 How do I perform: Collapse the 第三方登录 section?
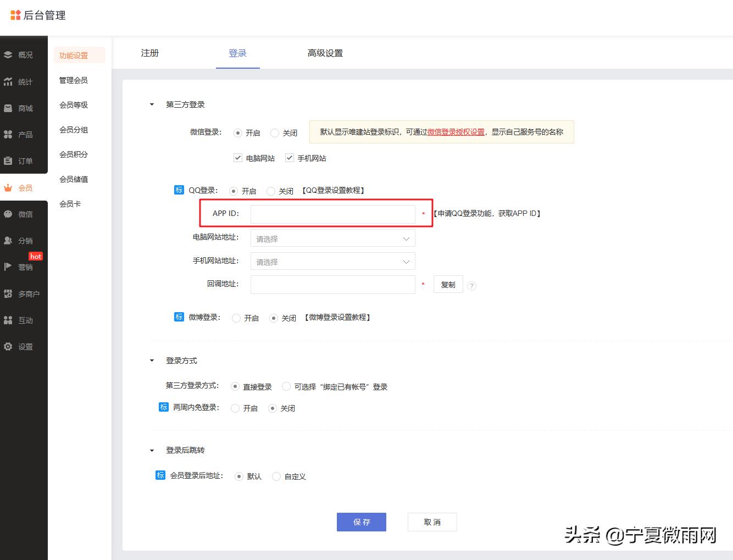click(x=152, y=104)
